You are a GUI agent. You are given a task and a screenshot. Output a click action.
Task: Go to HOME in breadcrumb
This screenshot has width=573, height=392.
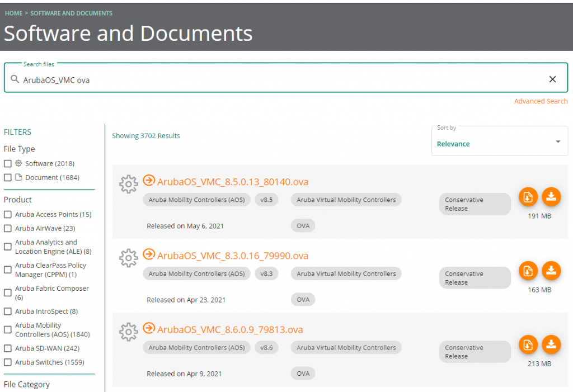(13, 13)
